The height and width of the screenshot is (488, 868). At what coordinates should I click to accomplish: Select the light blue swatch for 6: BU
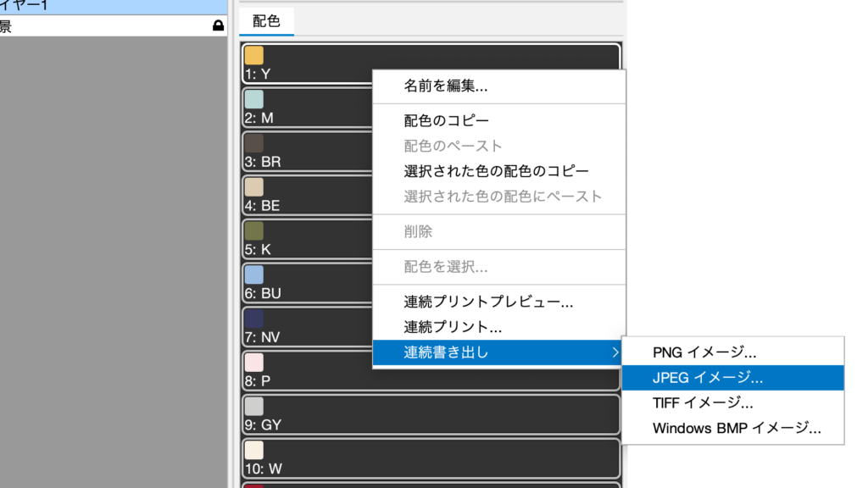[x=253, y=274]
